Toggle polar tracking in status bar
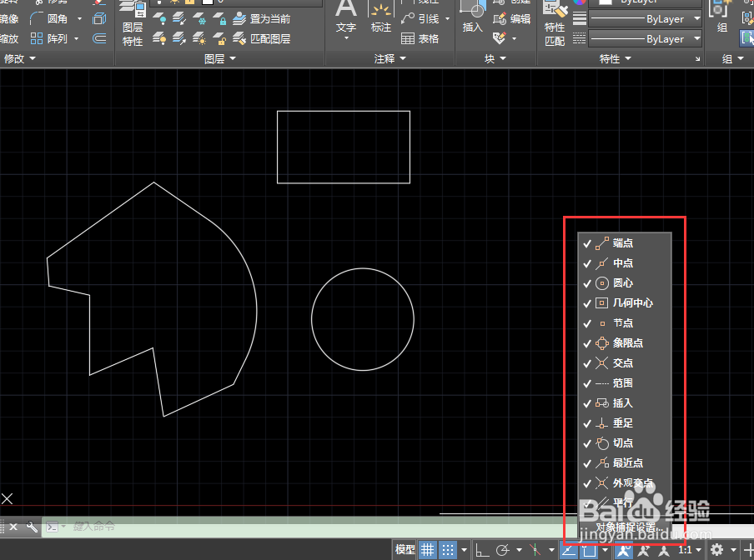The width and height of the screenshot is (754, 560). coord(502,549)
